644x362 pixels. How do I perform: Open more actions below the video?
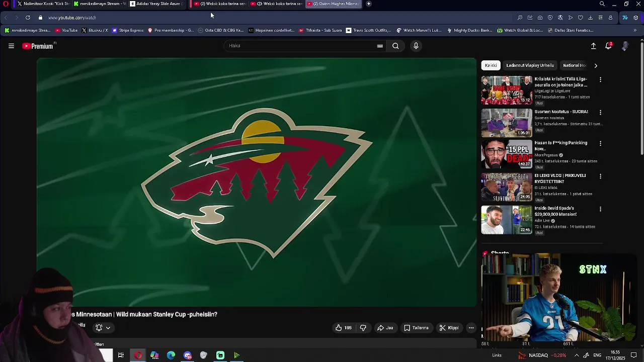471,328
